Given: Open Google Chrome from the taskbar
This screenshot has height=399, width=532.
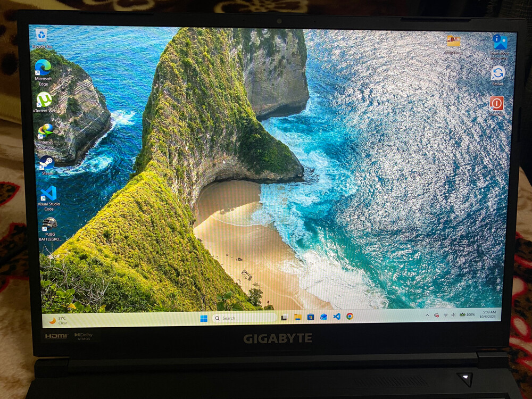Looking at the screenshot, I should [x=350, y=316].
